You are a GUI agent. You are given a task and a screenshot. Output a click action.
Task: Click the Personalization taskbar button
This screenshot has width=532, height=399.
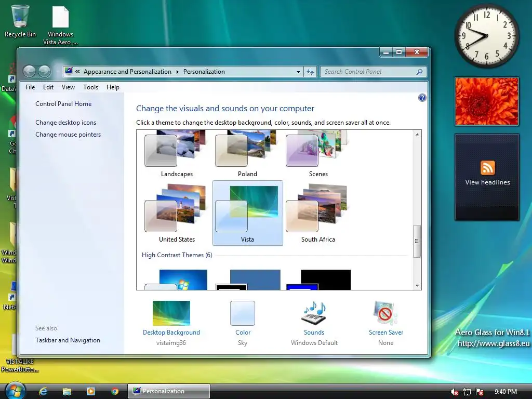pos(169,391)
